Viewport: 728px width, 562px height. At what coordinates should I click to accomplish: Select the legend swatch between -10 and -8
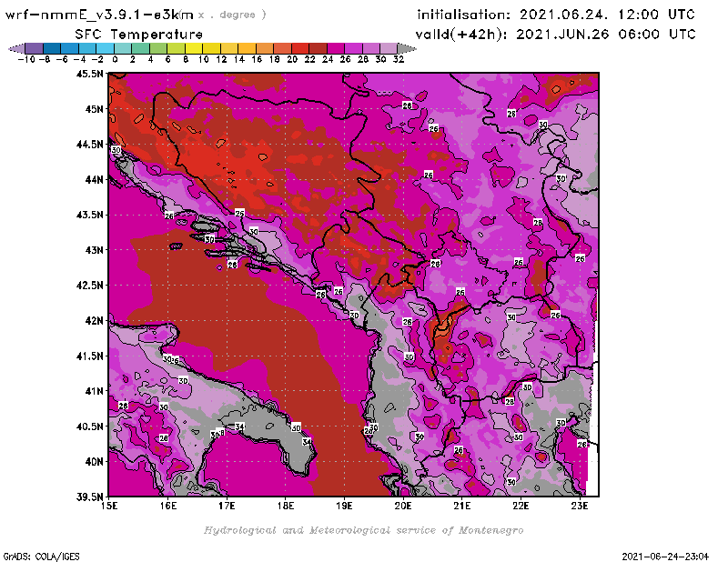tap(35, 48)
